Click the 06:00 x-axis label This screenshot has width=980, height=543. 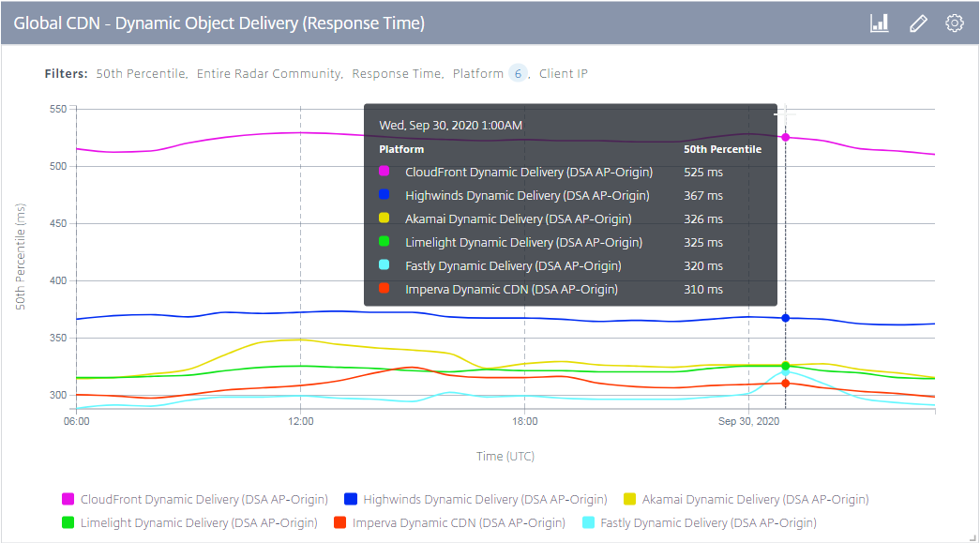coord(76,421)
